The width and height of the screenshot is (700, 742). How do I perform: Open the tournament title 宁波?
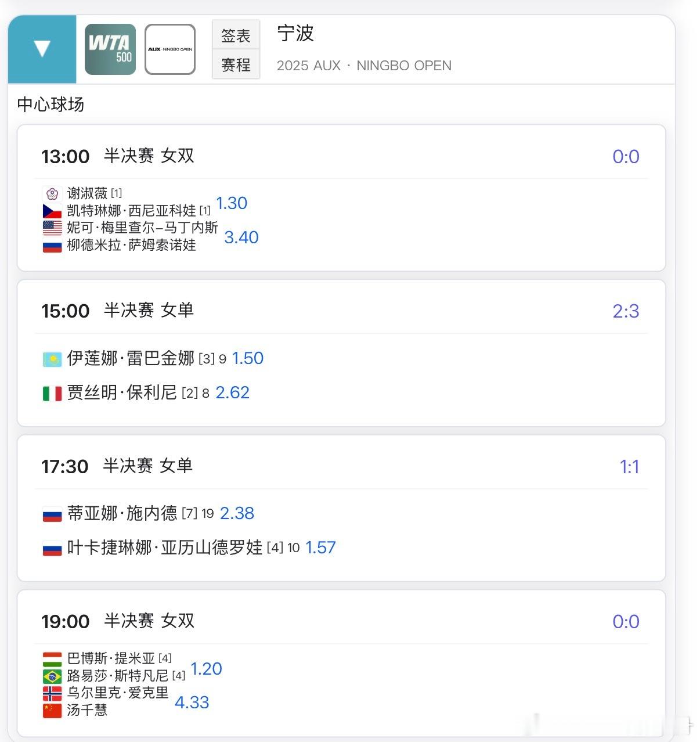click(x=295, y=33)
